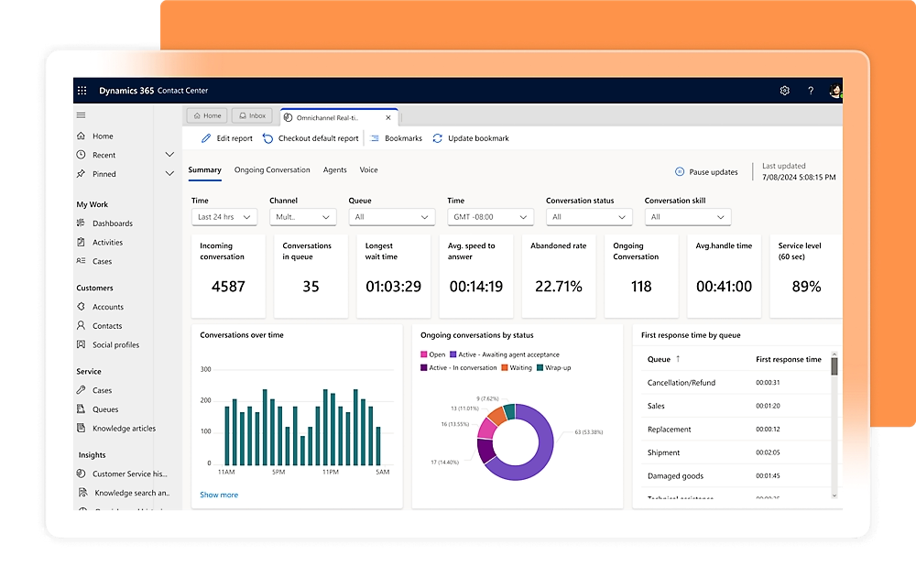Click the Bookmarks list icon
916x588 pixels.
point(375,138)
